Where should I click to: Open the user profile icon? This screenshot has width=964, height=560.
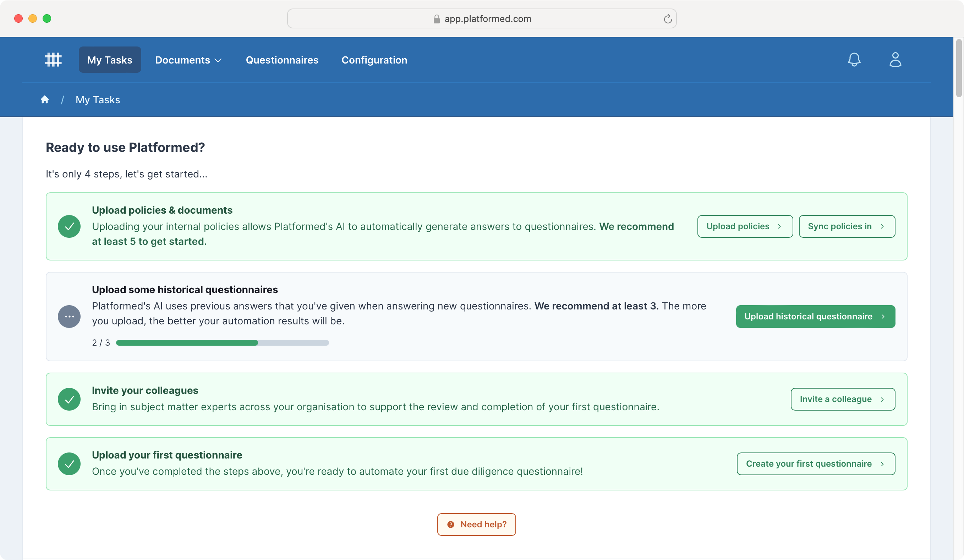(x=895, y=59)
